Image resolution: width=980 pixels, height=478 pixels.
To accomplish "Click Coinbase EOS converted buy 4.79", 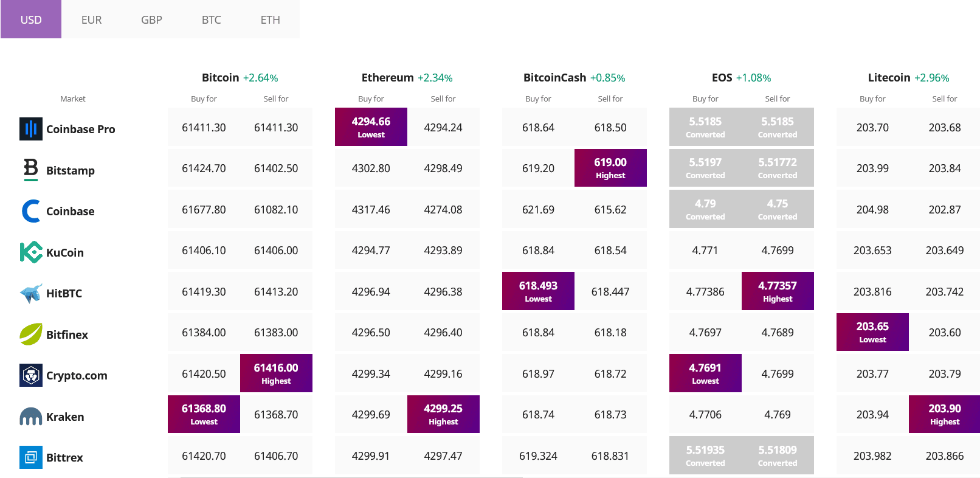I will pos(705,209).
